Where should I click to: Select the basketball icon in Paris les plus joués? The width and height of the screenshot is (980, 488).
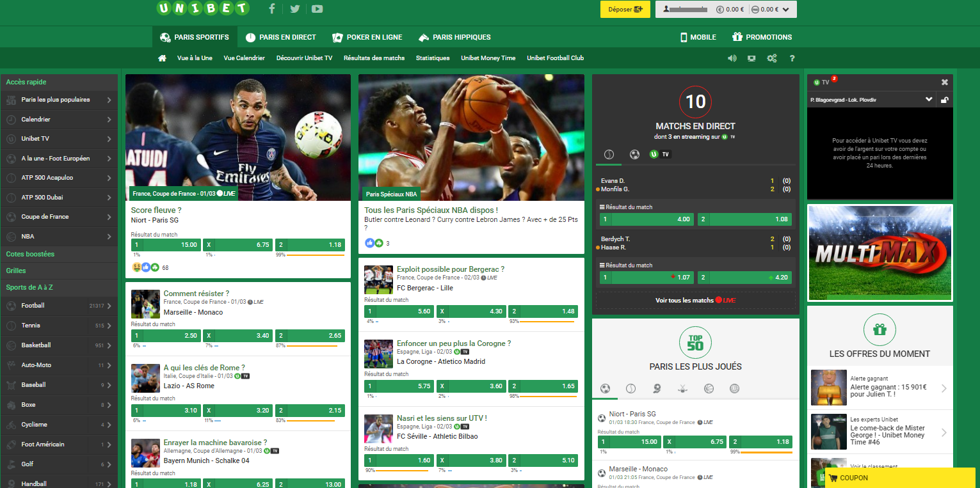(709, 388)
